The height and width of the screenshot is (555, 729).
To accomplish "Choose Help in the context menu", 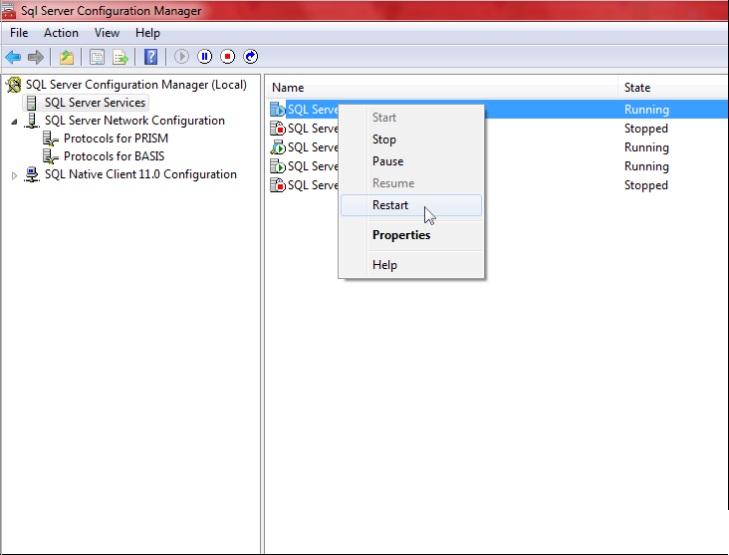I will [x=411, y=265].
